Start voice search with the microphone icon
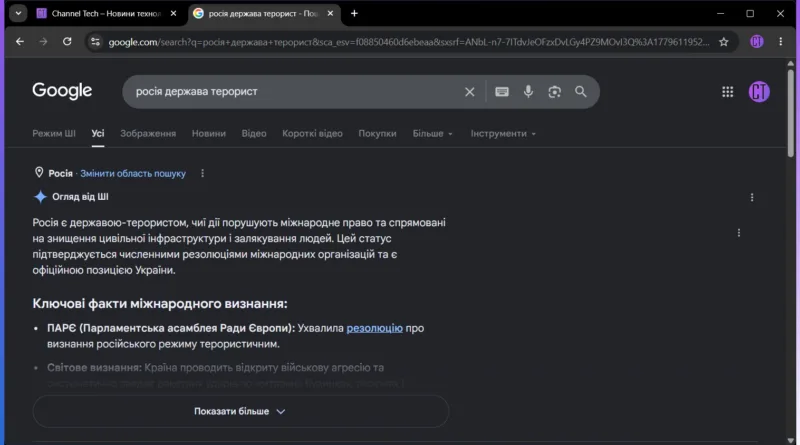Screen dimensions: 800x445 [528, 92]
